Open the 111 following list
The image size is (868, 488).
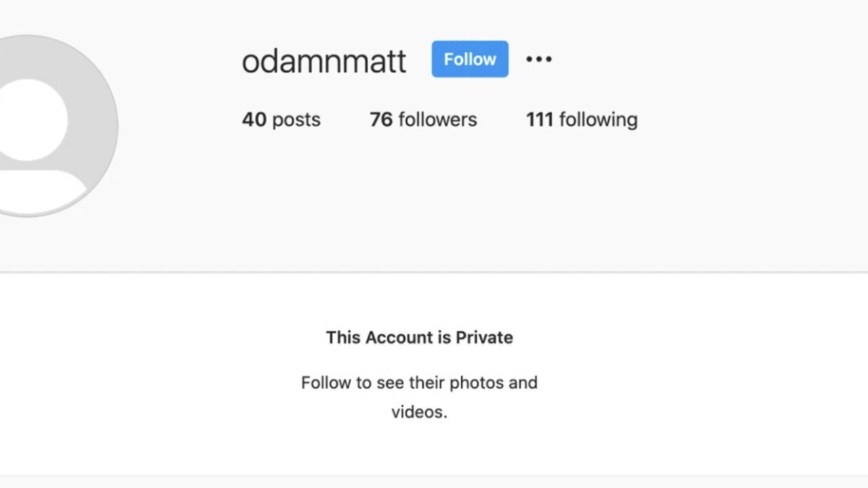pos(582,119)
